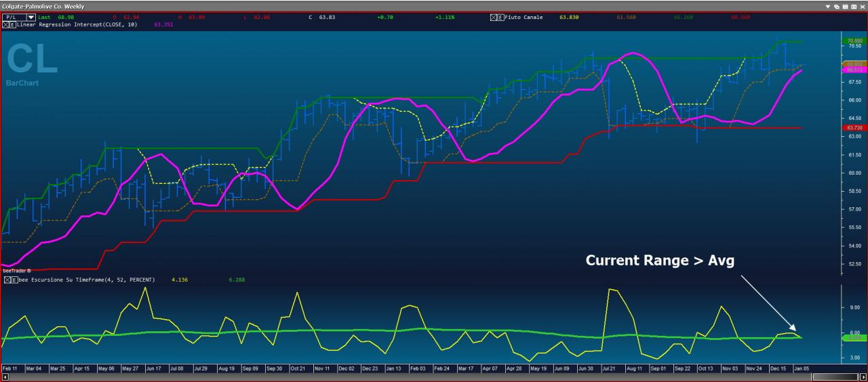Edit the bee Escursione Su TimeFrame indicator

pos(14,279)
